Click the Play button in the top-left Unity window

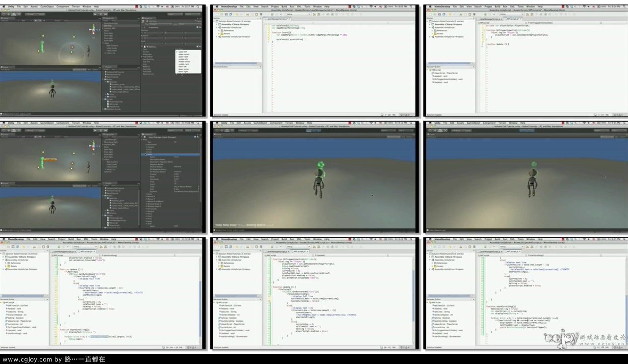click(95, 14)
